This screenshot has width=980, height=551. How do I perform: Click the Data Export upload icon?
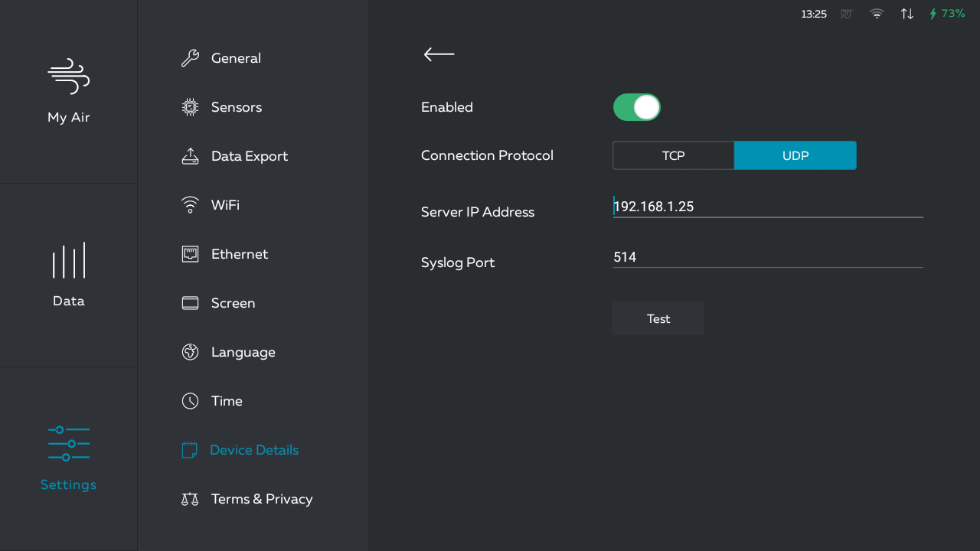[x=190, y=156]
